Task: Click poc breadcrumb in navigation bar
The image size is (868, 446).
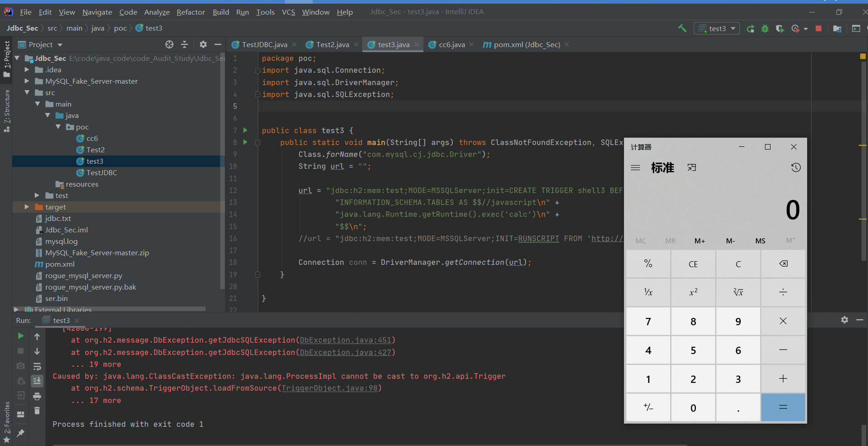Action: tap(120, 28)
